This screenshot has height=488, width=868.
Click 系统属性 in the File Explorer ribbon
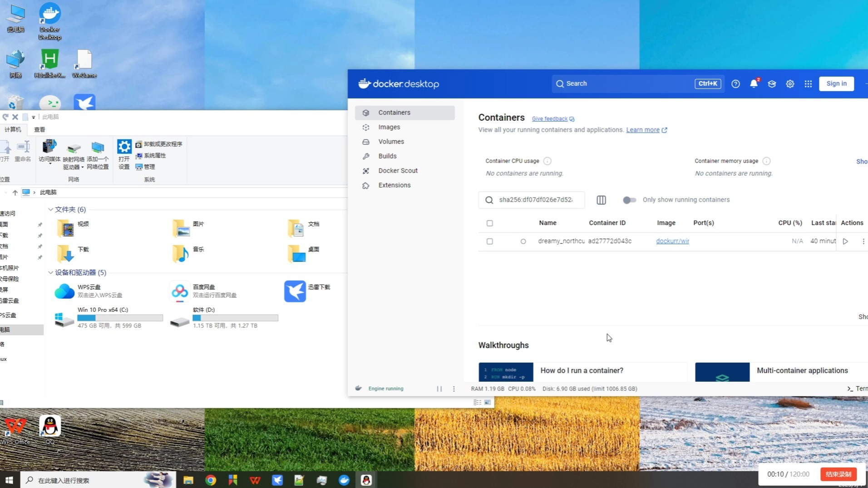pyautogui.click(x=151, y=156)
